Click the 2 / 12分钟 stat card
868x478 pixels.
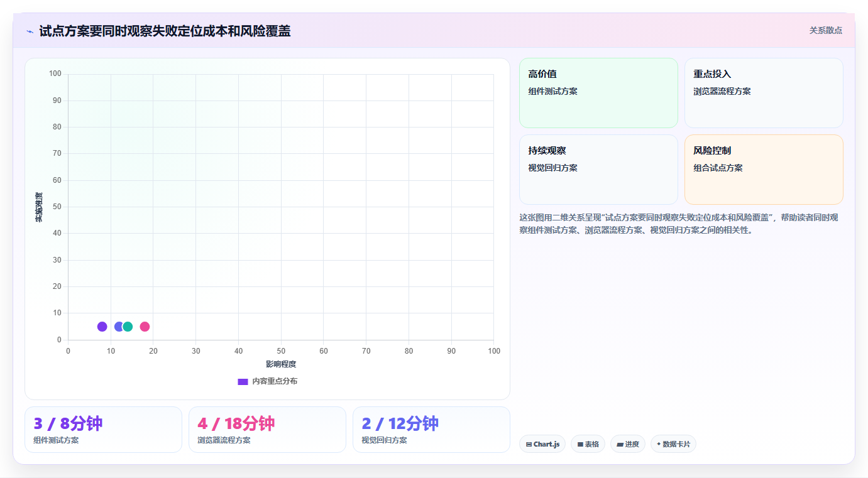[x=431, y=430]
